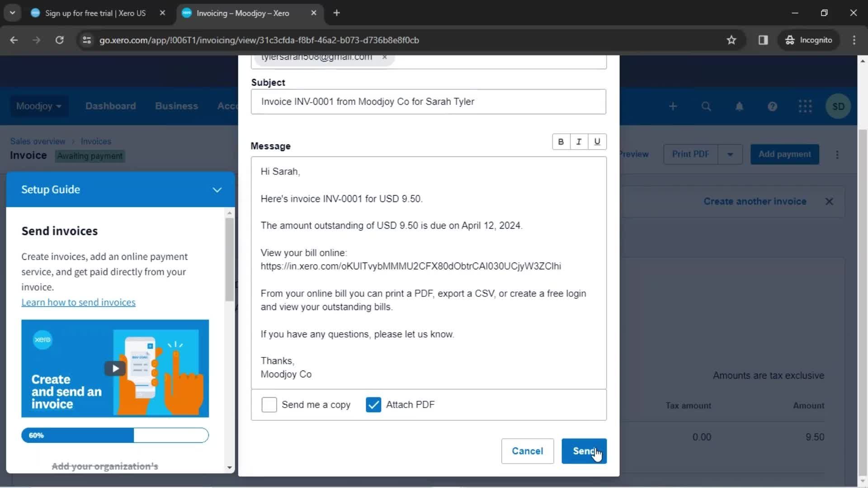
Task: Toggle the browser side panel
Action: click(763, 40)
